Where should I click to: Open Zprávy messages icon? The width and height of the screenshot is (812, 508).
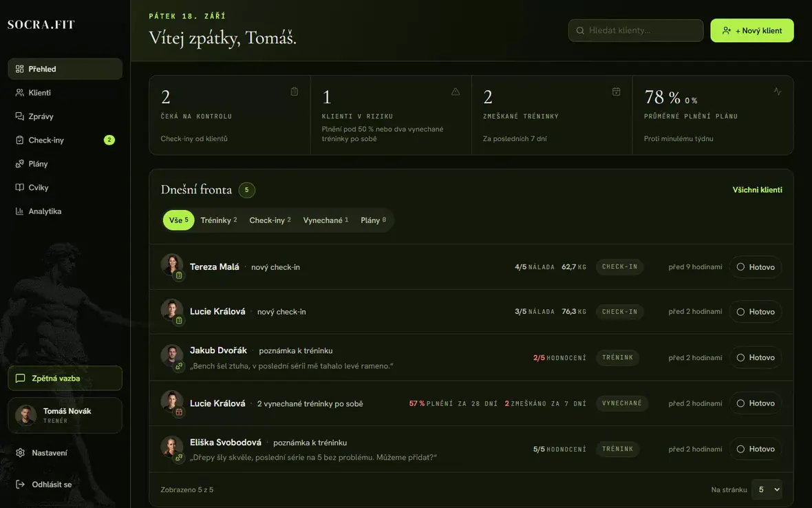click(x=20, y=116)
